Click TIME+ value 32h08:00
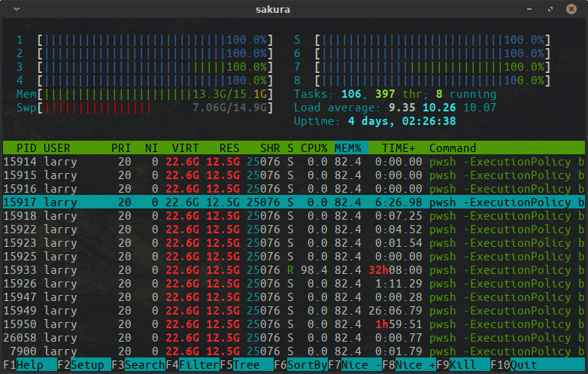 396,269
